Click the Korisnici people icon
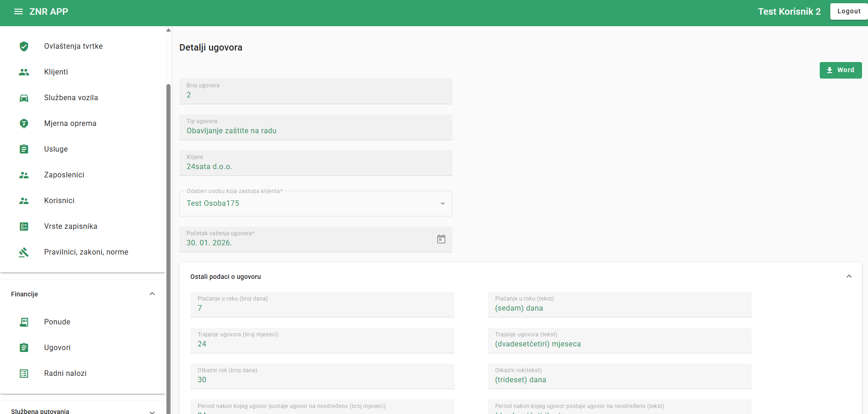The height and width of the screenshot is (414, 868). click(x=24, y=200)
